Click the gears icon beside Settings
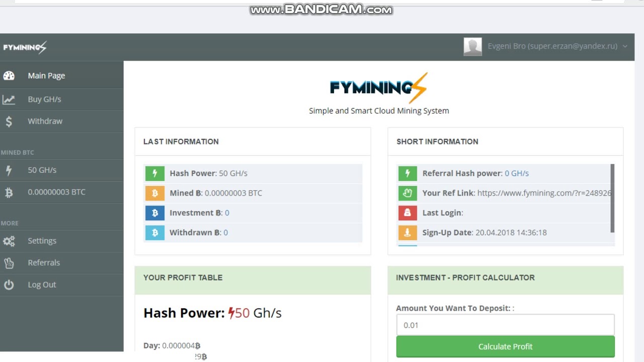 pos(9,241)
